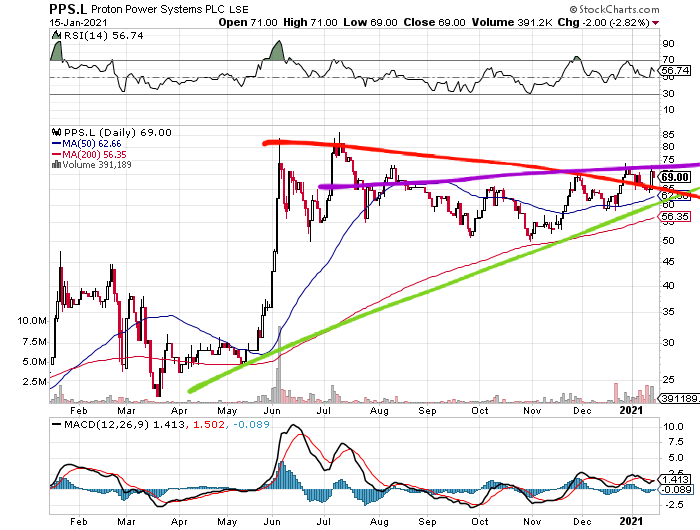Click the 7.5M volume scale label
Viewport: 700px width, 530px height.
pos(35,342)
